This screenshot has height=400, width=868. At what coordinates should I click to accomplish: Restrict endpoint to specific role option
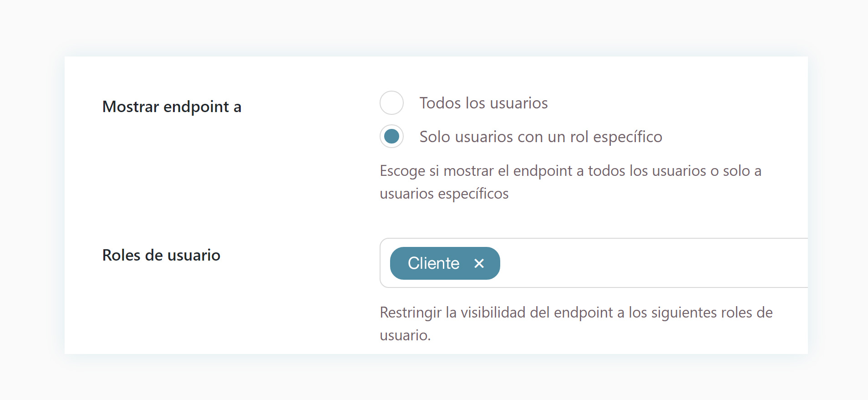point(391,137)
